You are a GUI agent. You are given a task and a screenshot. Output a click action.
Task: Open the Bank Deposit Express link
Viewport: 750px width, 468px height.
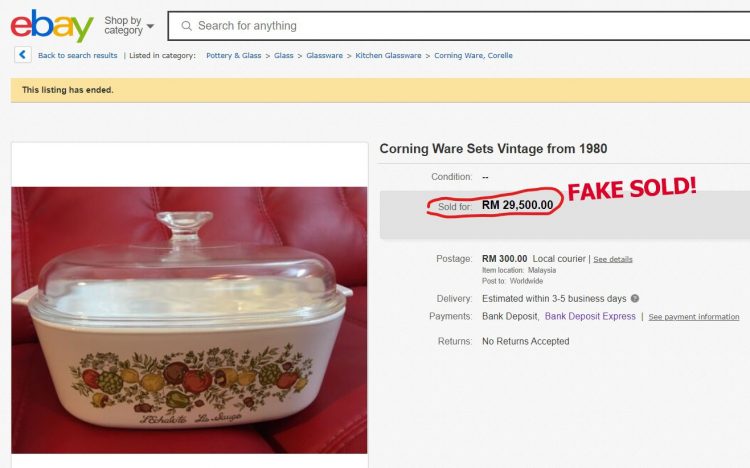(590, 316)
